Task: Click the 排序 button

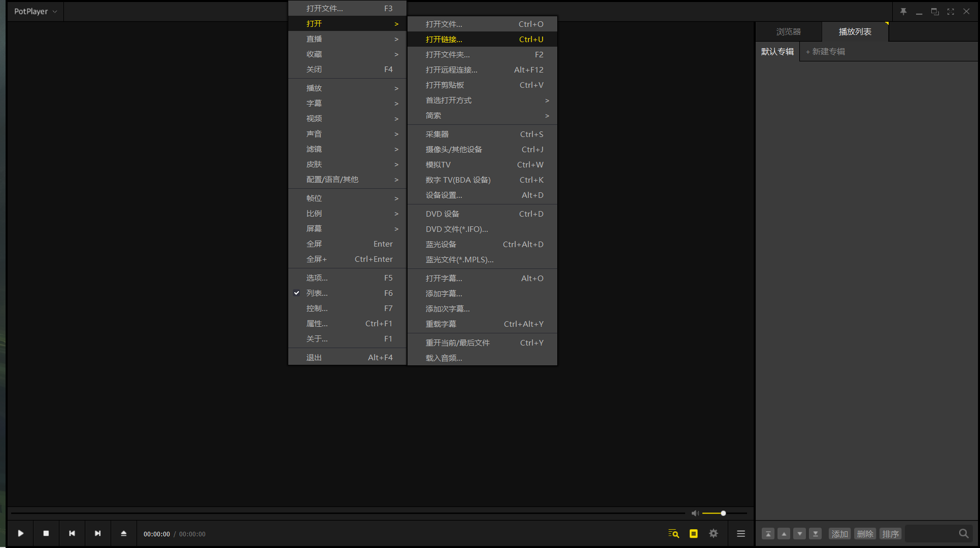Action: tap(890, 534)
